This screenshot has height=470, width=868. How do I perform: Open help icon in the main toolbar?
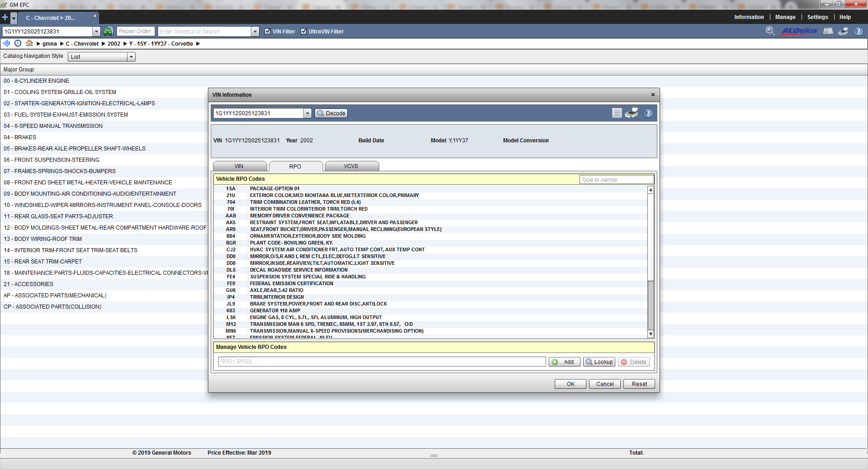tap(858, 31)
